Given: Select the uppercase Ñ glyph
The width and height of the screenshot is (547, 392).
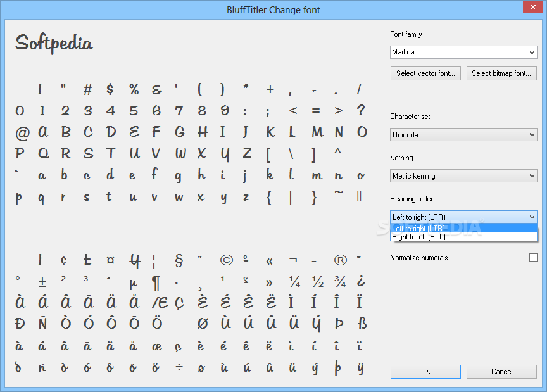Looking at the screenshot, I should (42, 322).
